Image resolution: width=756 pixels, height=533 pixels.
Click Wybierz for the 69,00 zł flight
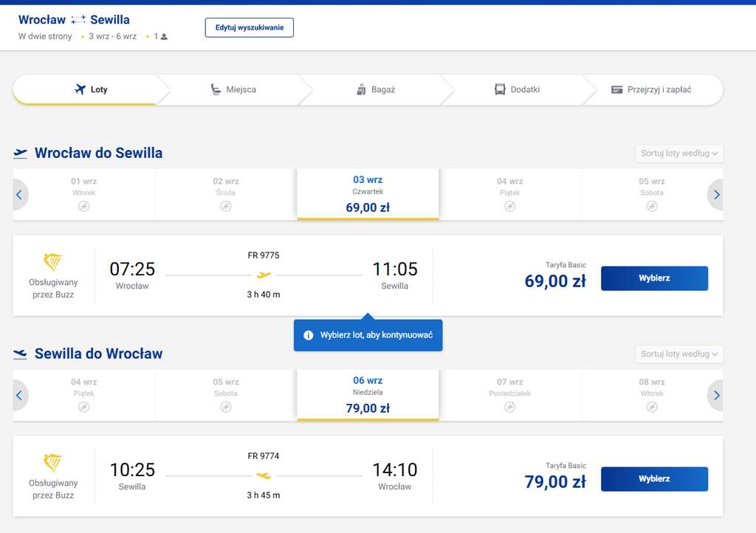[x=654, y=278]
